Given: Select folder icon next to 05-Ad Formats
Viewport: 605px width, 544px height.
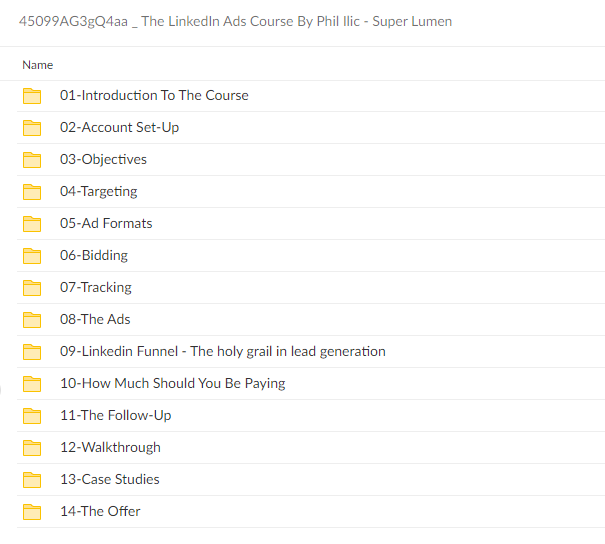Looking at the screenshot, I should click(32, 224).
